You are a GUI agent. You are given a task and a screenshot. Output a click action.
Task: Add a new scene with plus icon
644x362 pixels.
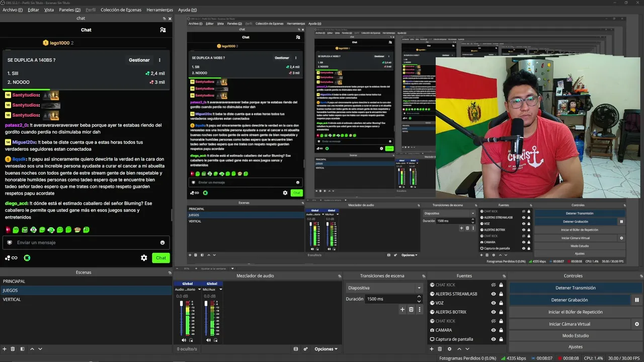tap(5, 349)
